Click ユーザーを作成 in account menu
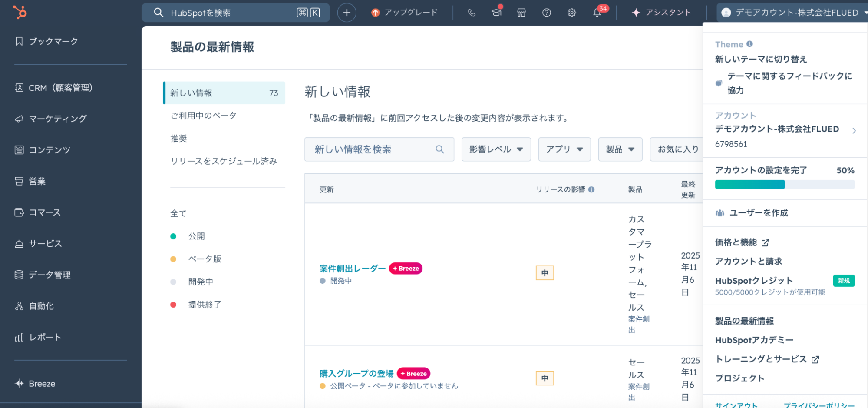868x408 pixels. tap(758, 213)
